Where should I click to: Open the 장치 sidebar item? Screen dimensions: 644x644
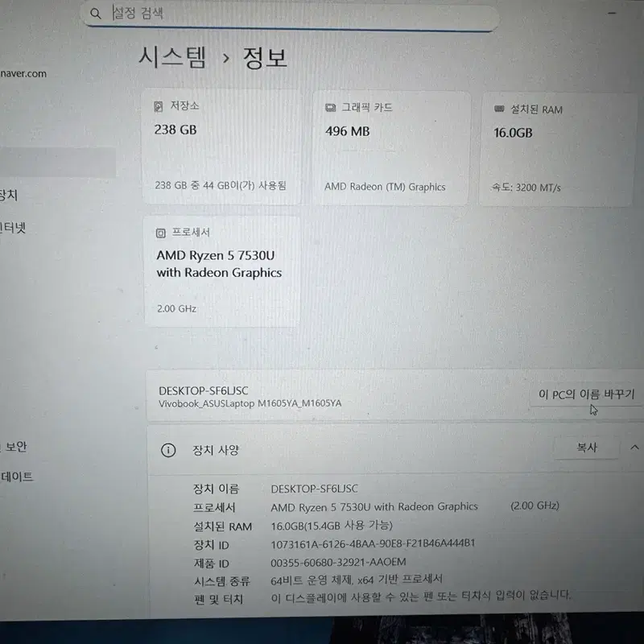(9, 195)
